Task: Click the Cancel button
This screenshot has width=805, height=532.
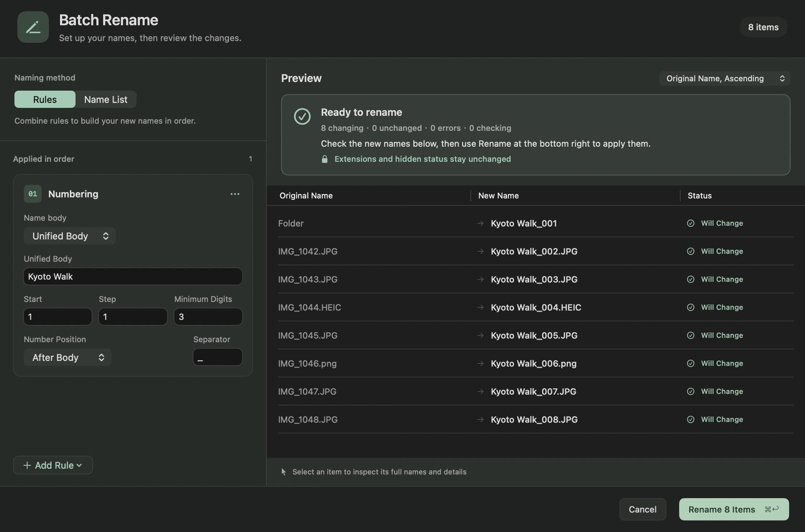Action: [x=643, y=509]
